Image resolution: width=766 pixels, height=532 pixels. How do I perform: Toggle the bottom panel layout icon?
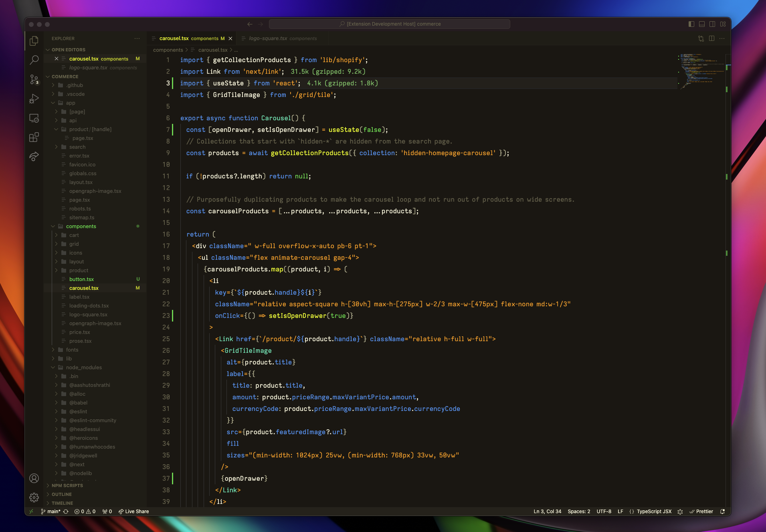point(702,24)
